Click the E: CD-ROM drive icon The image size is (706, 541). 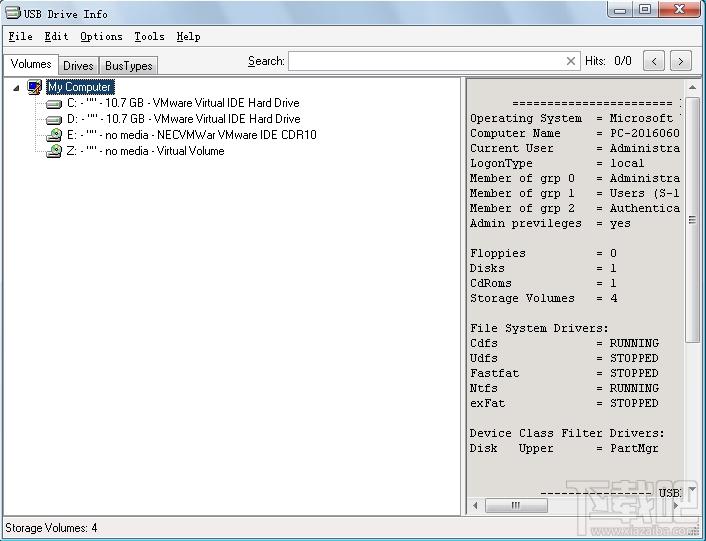54,135
